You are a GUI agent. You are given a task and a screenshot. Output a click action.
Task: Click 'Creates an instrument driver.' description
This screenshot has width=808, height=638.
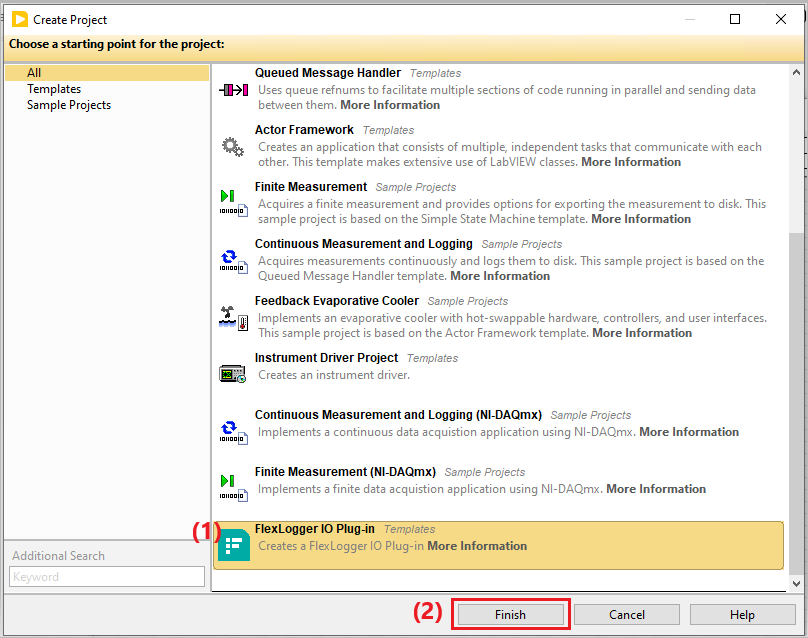334,375
